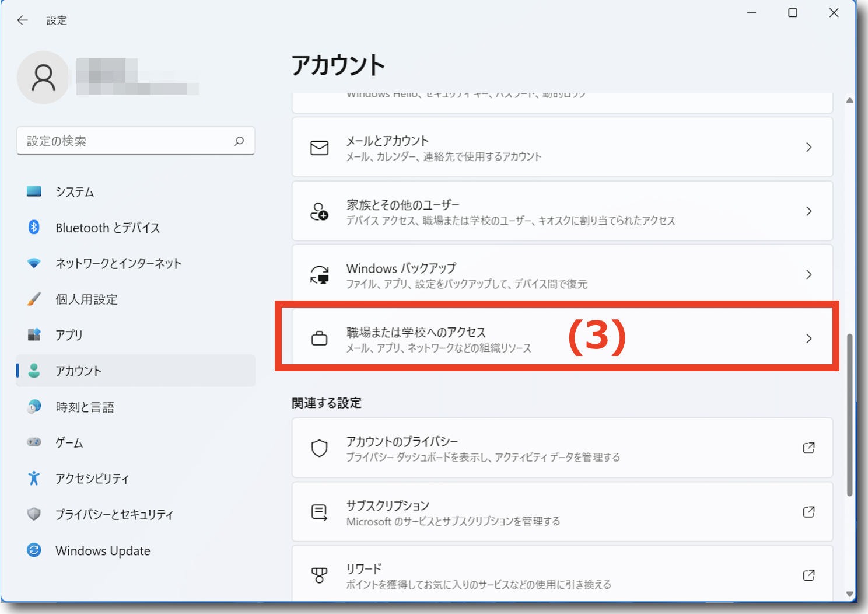Click the 設定の検索 search field
868x614 pixels.
click(128, 141)
